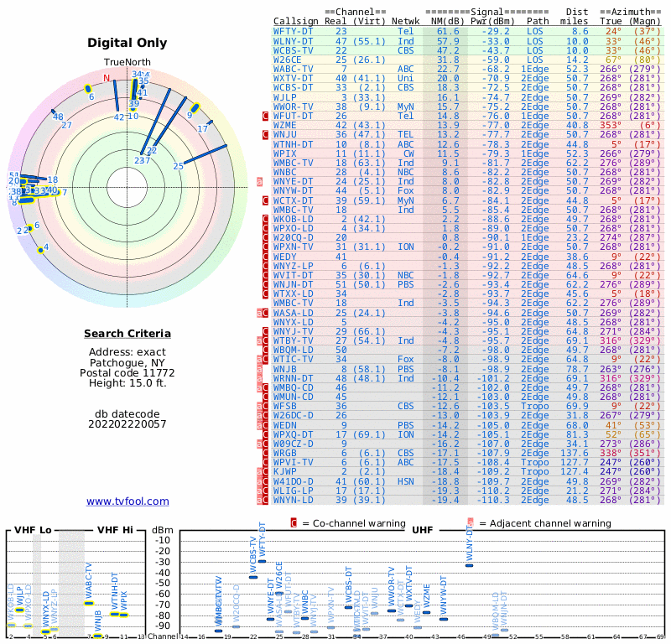This screenshot has width=671, height=644.
Task: Click the co-channel C icon next to WNJU
Action: (x=265, y=135)
